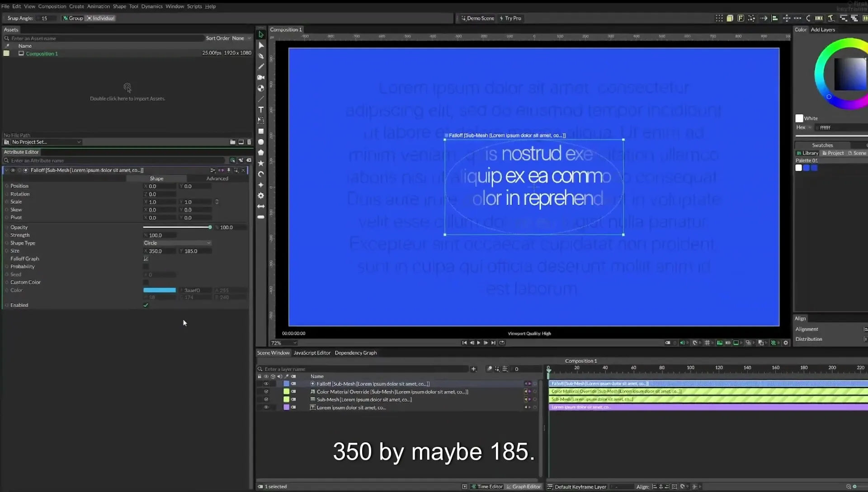Select the Star shape tool
Viewport: 868px width, 492px height.
click(261, 163)
